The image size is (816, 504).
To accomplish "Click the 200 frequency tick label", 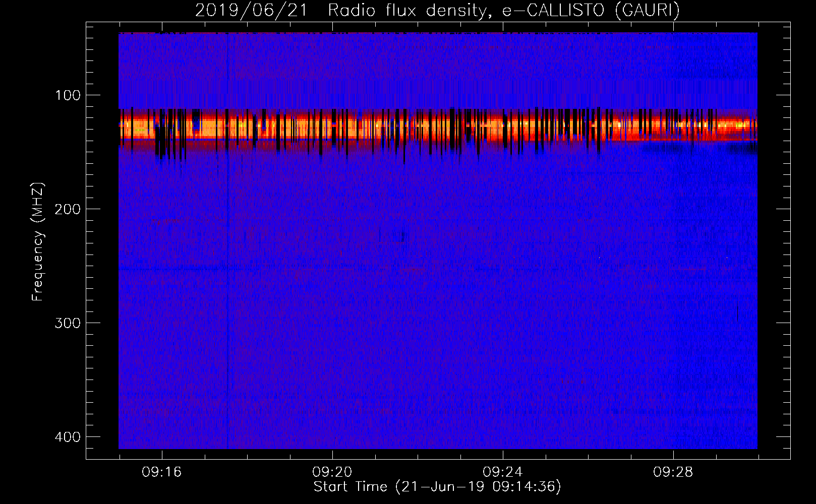I will tap(68, 209).
